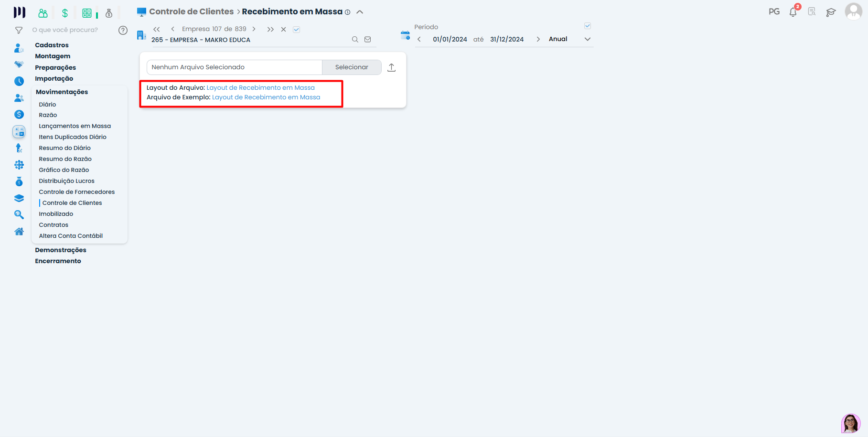Open the assistant avatar in bottom-right corner
The width and height of the screenshot is (868, 437).
point(851,423)
